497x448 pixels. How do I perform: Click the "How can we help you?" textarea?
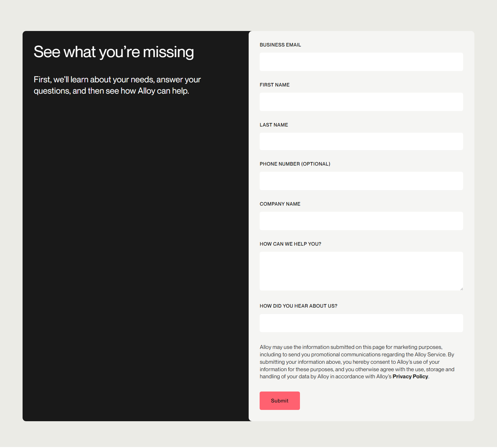(361, 271)
